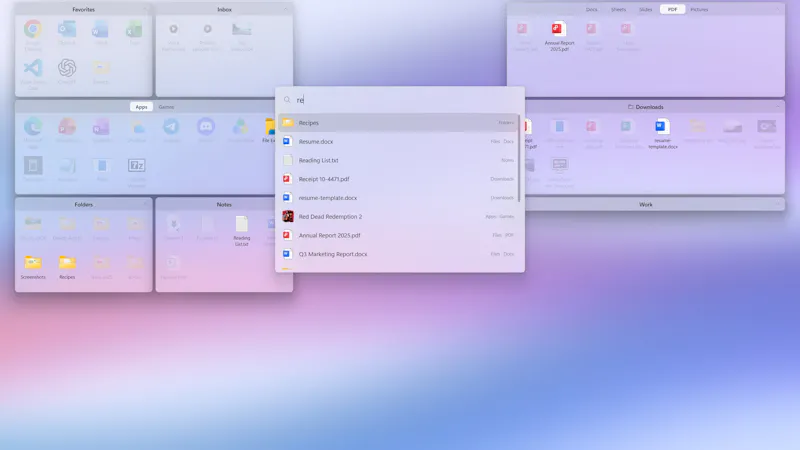Switch to the Slides tab

tap(645, 10)
